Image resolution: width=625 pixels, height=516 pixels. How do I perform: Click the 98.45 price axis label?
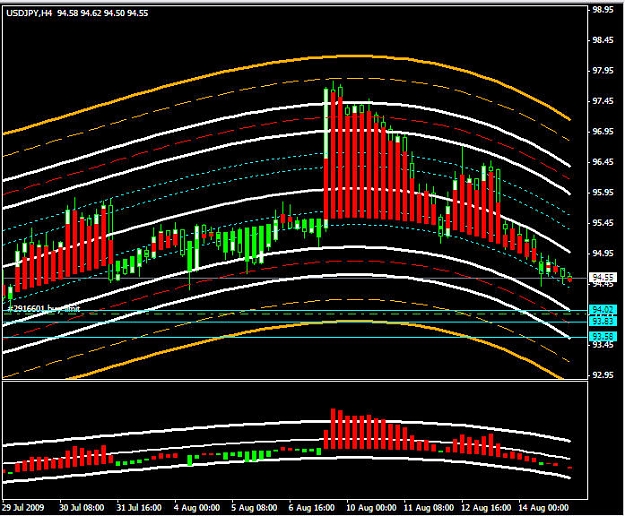[603, 40]
